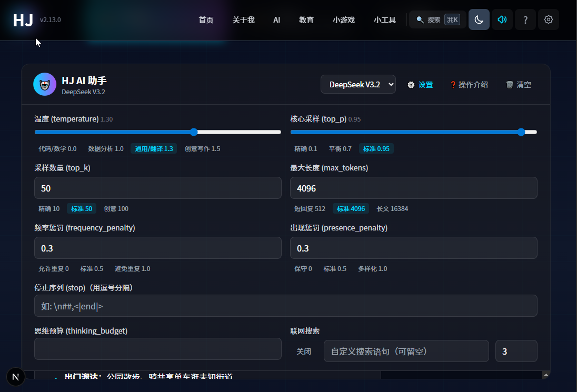Toggle 联网搜索 switch labeled 关闭

(x=304, y=351)
